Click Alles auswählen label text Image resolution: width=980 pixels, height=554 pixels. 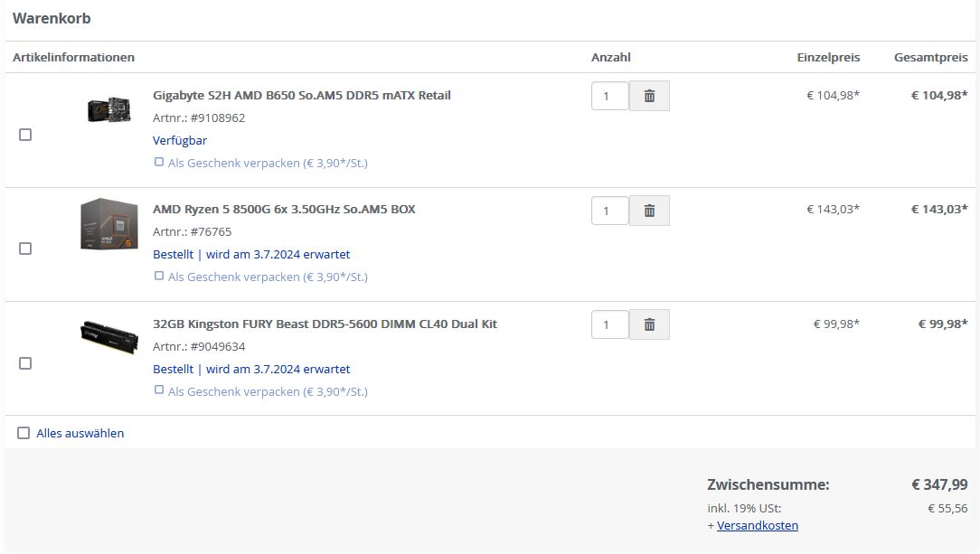pos(80,433)
